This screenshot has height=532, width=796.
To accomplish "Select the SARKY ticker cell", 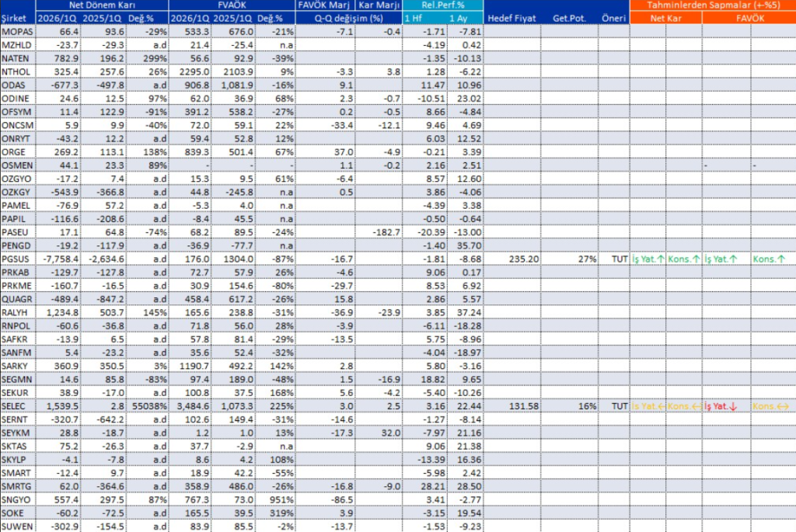I will pos(17,366).
